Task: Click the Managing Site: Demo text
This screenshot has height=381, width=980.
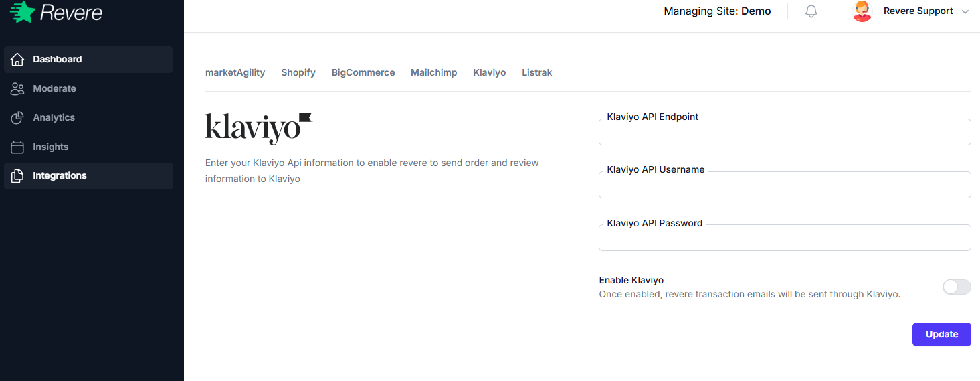Action: pyautogui.click(x=717, y=11)
